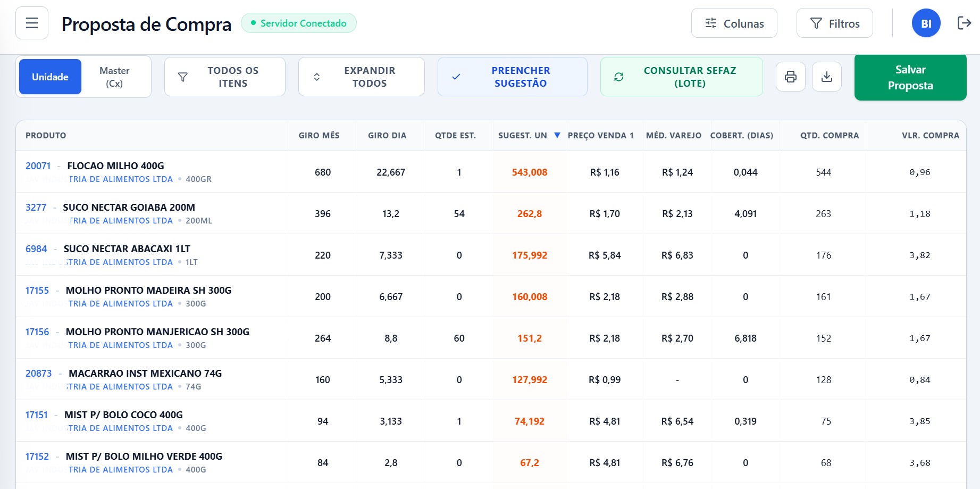
Task: Click retail average R$ 6,76
Action: [677, 463]
